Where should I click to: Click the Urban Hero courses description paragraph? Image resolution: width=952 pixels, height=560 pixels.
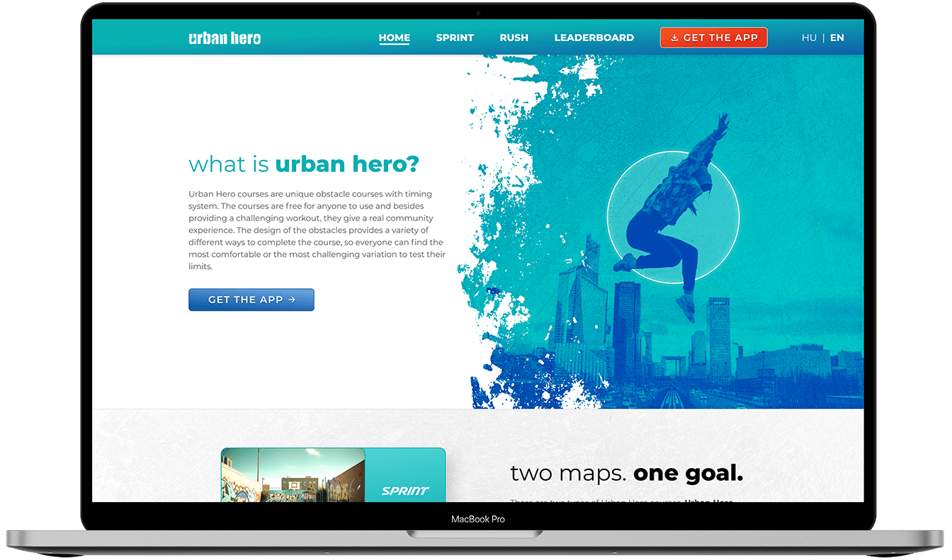pyautogui.click(x=317, y=230)
